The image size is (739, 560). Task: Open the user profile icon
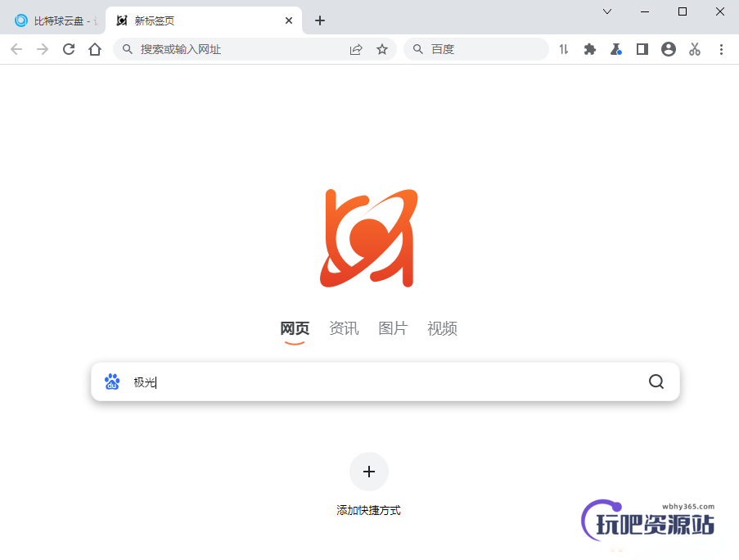669,49
